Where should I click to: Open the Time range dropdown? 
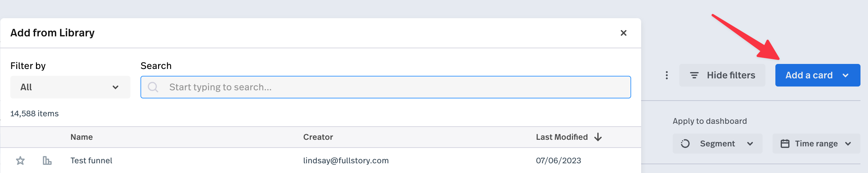click(x=816, y=144)
